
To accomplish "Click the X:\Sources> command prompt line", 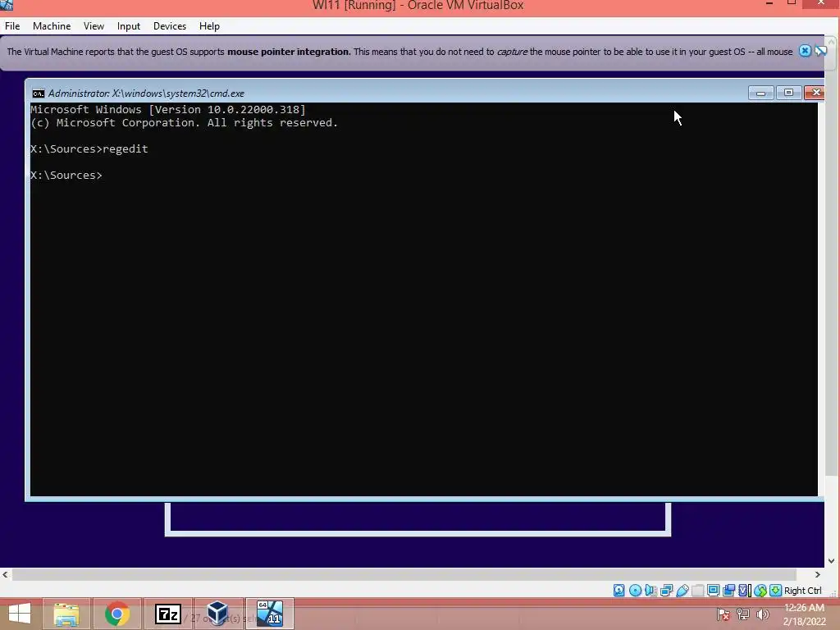I will click(66, 176).
